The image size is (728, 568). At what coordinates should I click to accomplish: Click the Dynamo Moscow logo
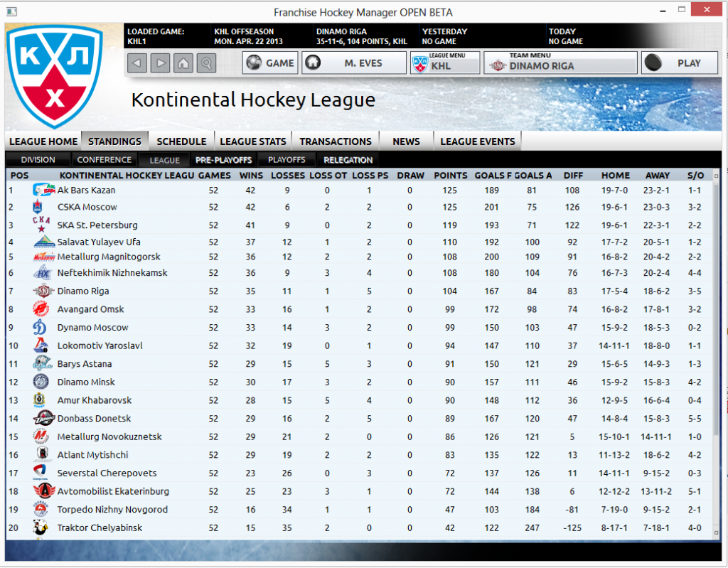pos(40,327)
